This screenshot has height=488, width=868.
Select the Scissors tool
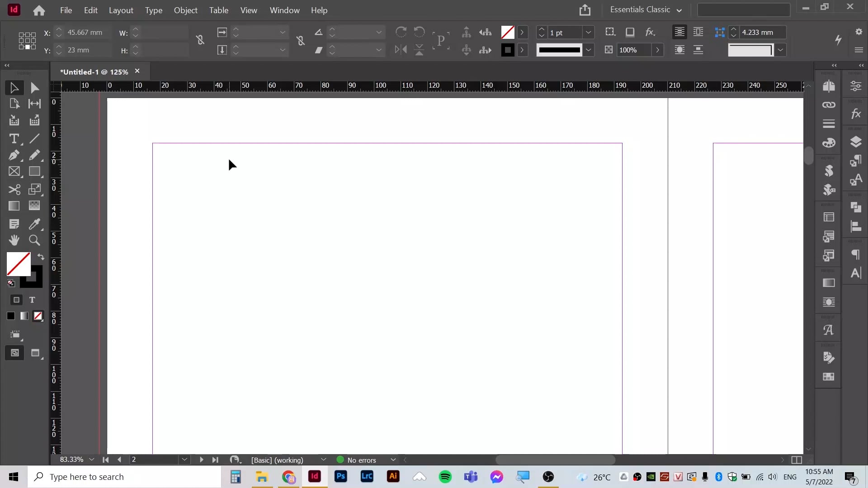click(x=14, y=189)
